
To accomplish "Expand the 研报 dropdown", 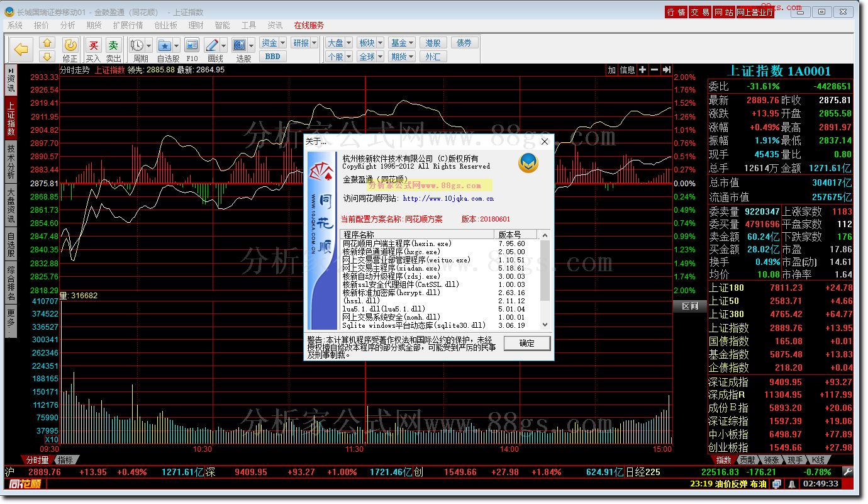I will [314, 43].
